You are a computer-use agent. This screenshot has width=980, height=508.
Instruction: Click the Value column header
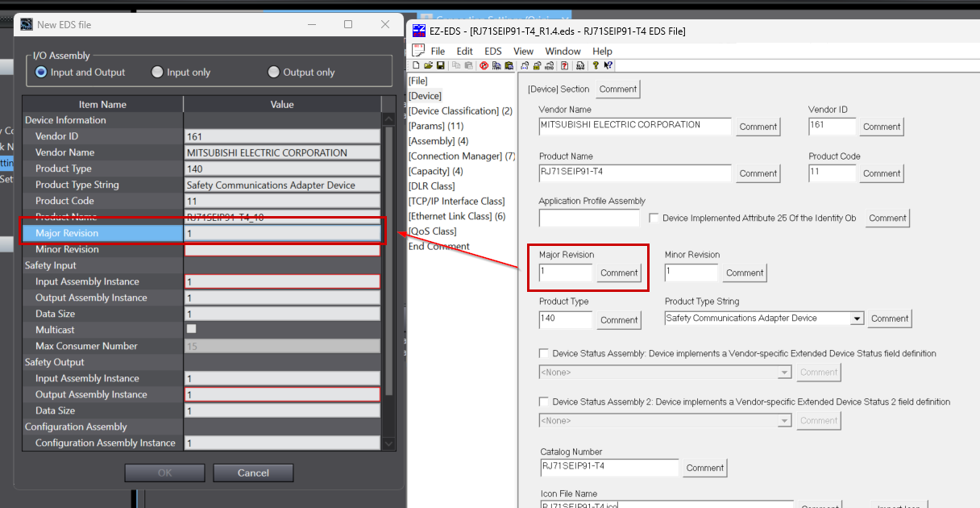[x=282, y=104]
